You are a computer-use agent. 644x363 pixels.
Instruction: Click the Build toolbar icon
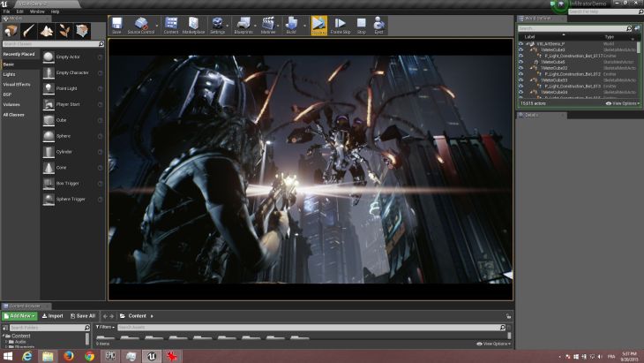(x=291, y=24)
